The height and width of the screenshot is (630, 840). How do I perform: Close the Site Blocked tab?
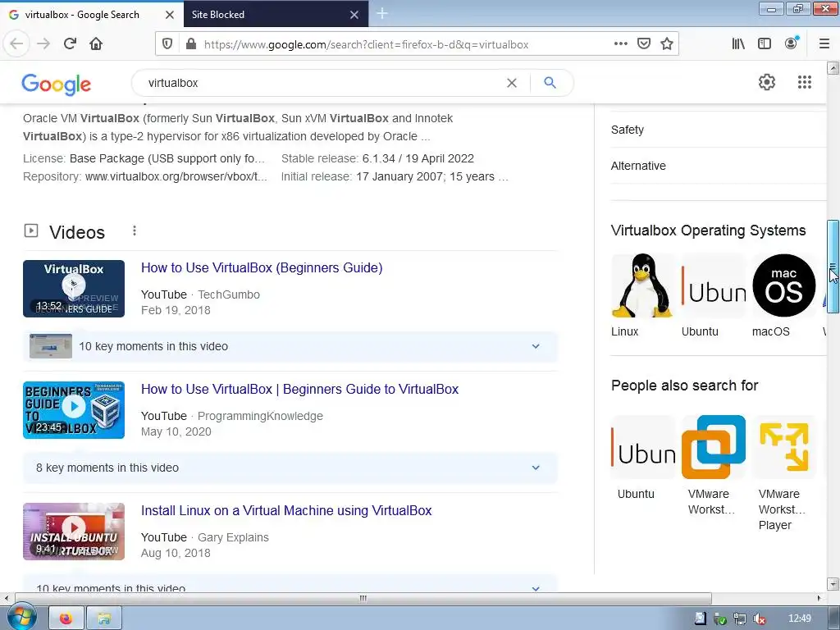click(354, 15)
